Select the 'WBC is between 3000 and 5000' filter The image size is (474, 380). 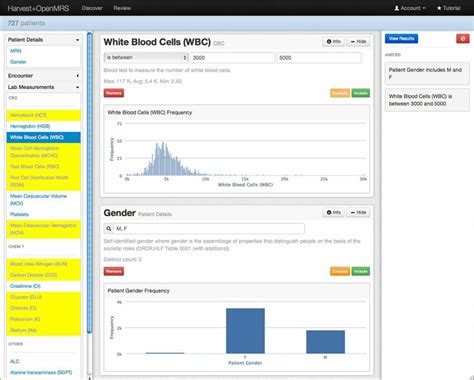click(427, 100)
